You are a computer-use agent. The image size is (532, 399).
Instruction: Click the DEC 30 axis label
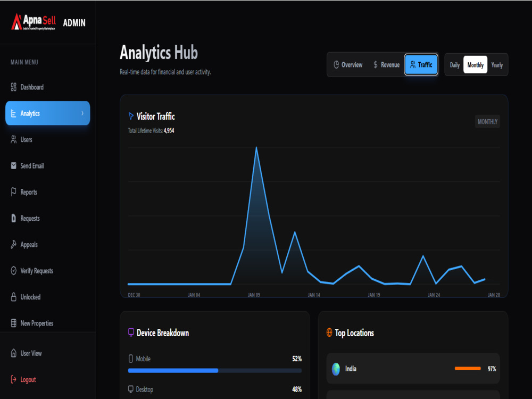134,295
